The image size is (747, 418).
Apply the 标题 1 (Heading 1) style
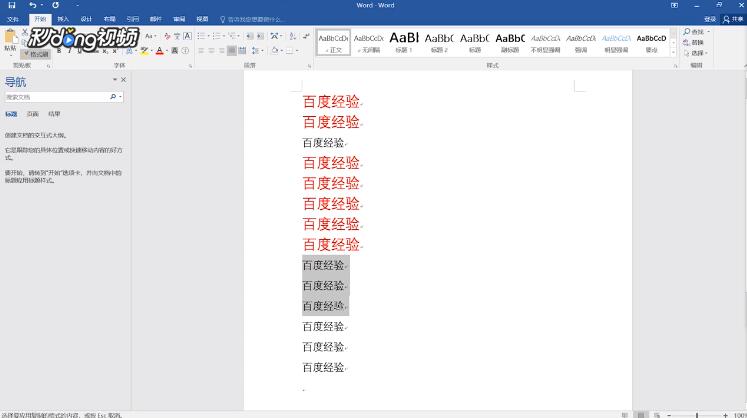[404, 42]
